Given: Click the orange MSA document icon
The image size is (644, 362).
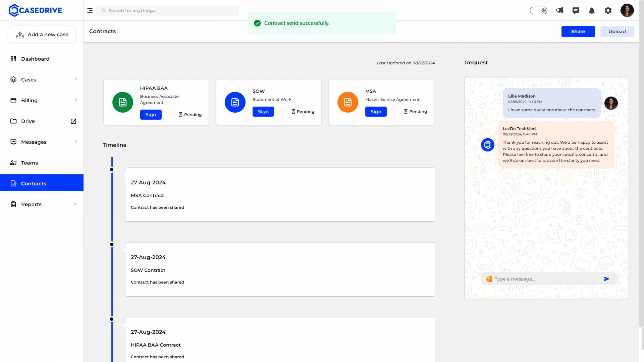Looking at the screenshot, I should (x=348, y=102).
